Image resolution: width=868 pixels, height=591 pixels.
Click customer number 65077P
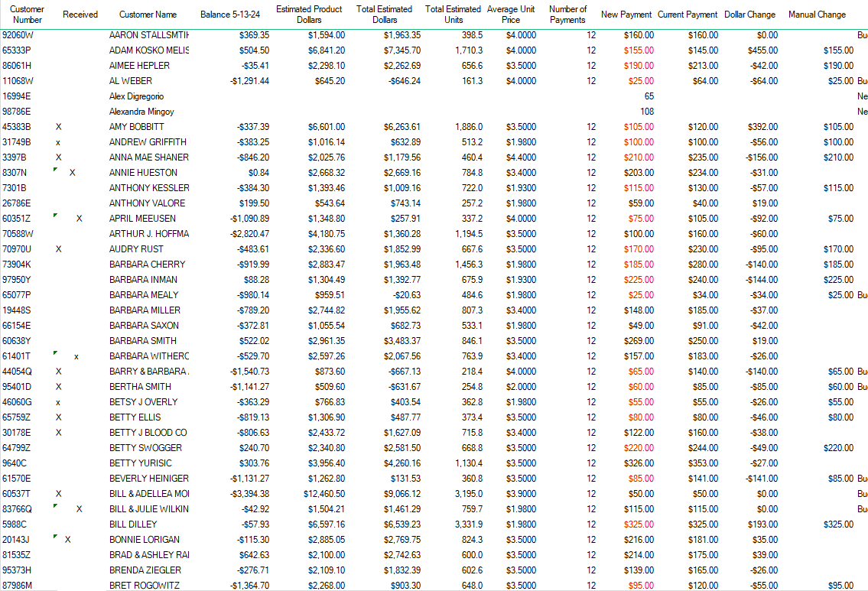pos(17,295)
